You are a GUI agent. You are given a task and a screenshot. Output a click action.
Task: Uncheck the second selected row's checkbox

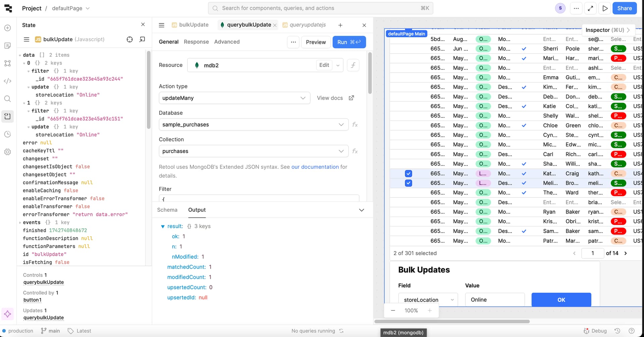(x=408, y=183)
